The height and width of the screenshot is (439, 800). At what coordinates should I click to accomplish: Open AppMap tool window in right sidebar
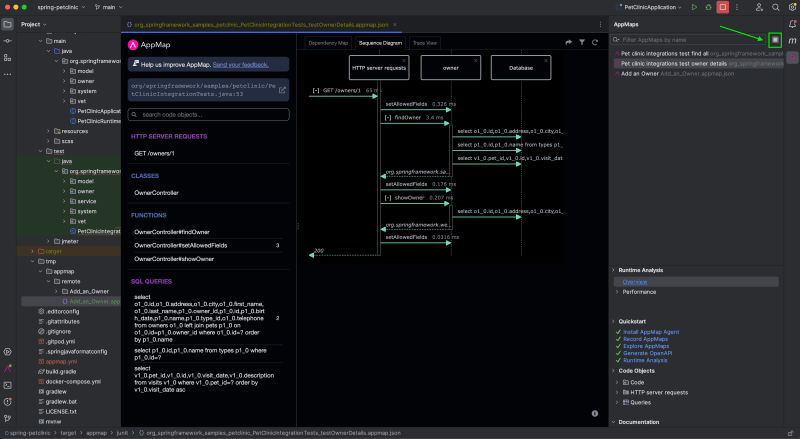point(792,58)
